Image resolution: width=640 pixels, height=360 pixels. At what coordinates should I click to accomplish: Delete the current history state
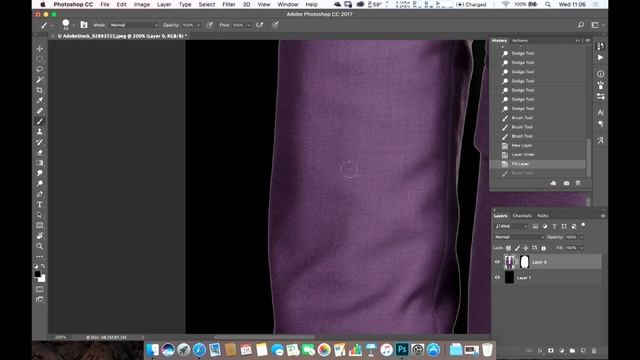pos(578,183)
